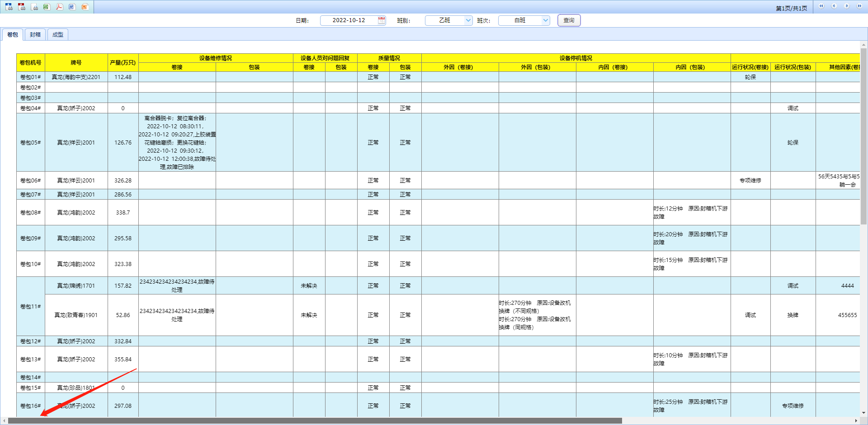The image size is (868, 425).
Task: Click output value 112.48
Action: [x=123, y=77]
